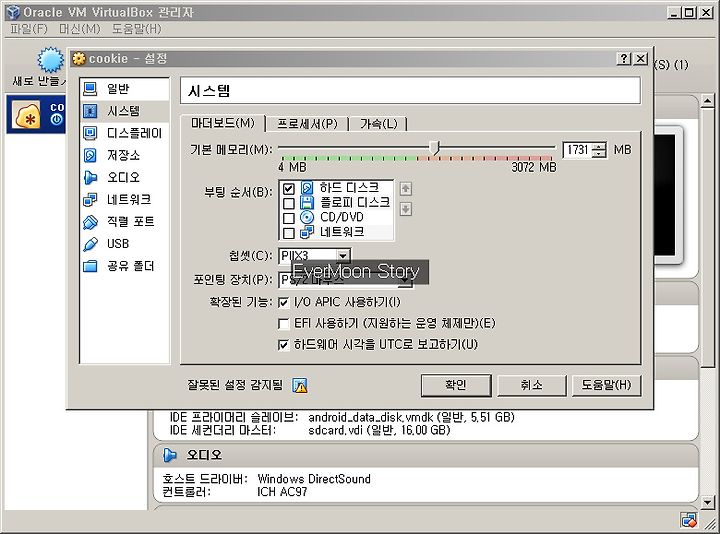Switch to the 프로세서(P) tab
The image size is (720, 534).
click(307, 124)
